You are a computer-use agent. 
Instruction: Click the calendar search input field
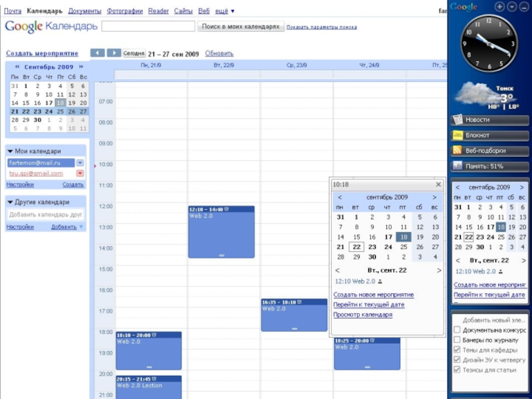[x=148, y=26]
